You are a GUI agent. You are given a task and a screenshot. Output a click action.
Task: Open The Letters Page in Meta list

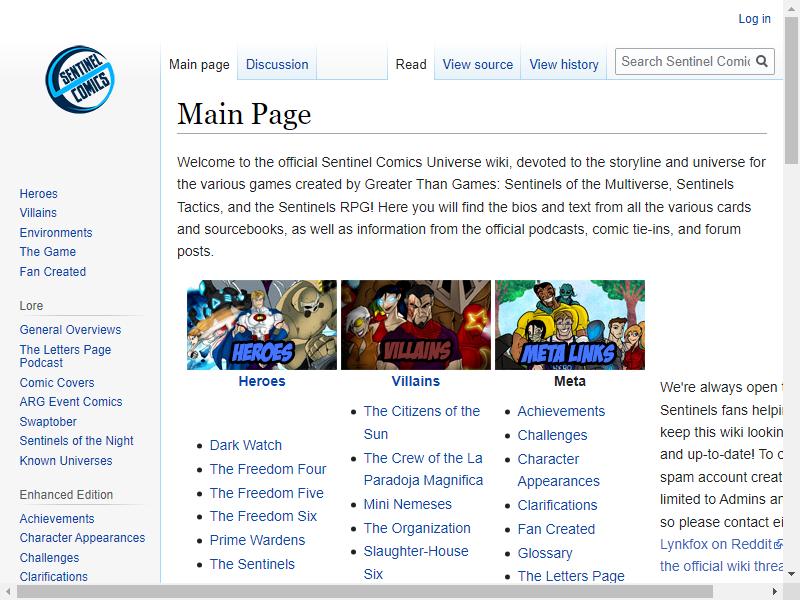coord(571,576)
